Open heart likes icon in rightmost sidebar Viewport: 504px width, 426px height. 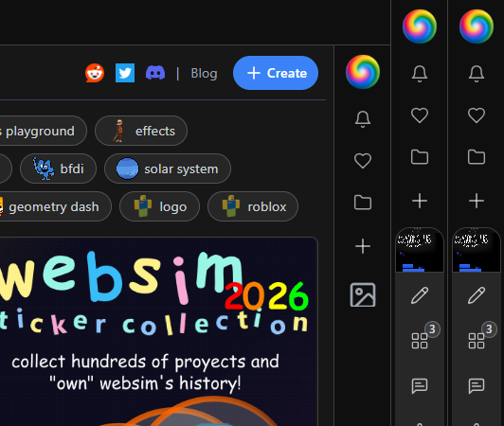pyautogui.click(x=477, y=115)
